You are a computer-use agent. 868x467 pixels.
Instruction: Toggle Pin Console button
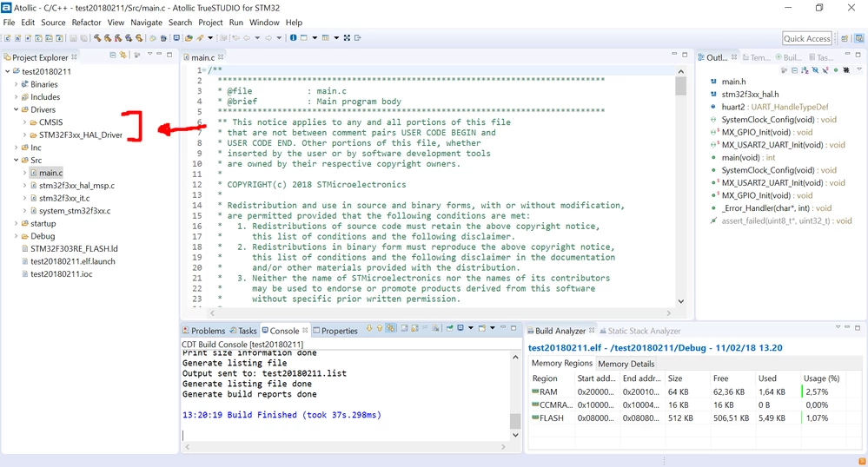point(449,328)
